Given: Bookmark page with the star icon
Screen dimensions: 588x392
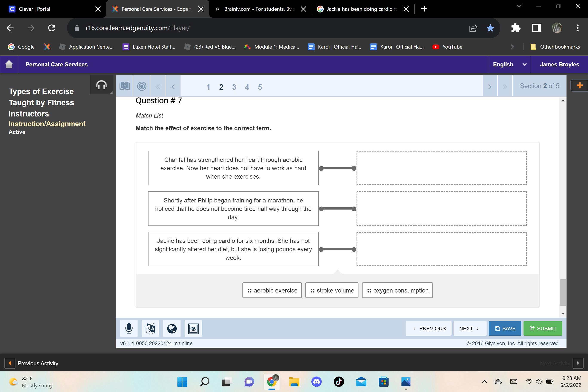Looking at the screenshot, I should pos(490,28).
